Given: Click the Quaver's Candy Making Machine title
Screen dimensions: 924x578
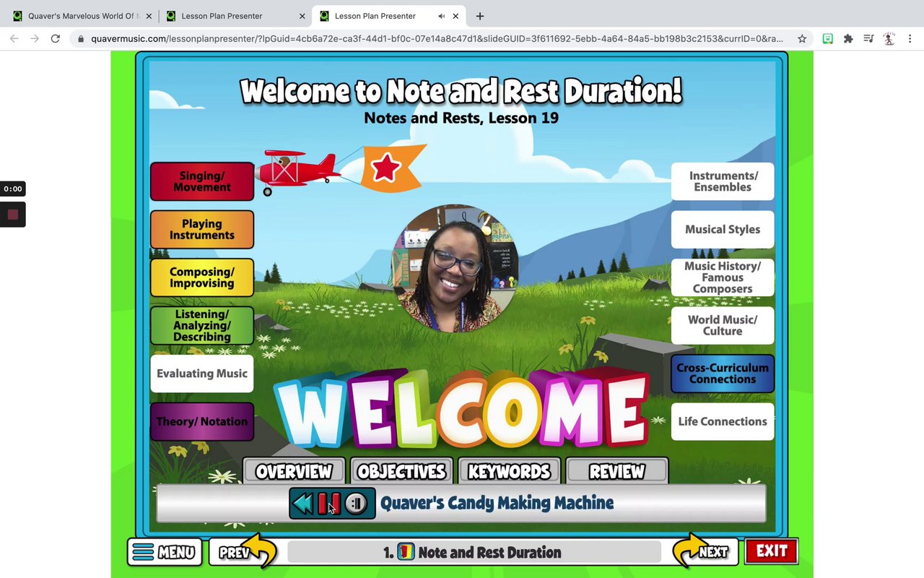Looking at the screenshot, I should (497, 504).
